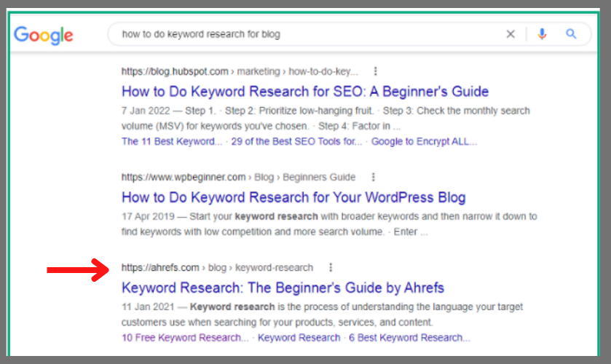The height and width of the screenshot is (364, 611).
Task: Follow 'Google to Encrypt ALL...' sitelink
Action: click(x=424, y=141)
